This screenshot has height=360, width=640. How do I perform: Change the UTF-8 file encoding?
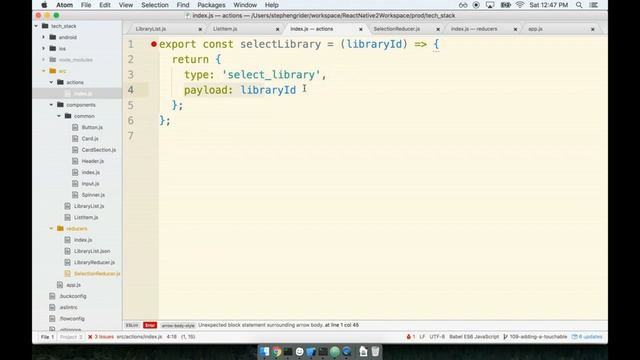coord(437,337)
